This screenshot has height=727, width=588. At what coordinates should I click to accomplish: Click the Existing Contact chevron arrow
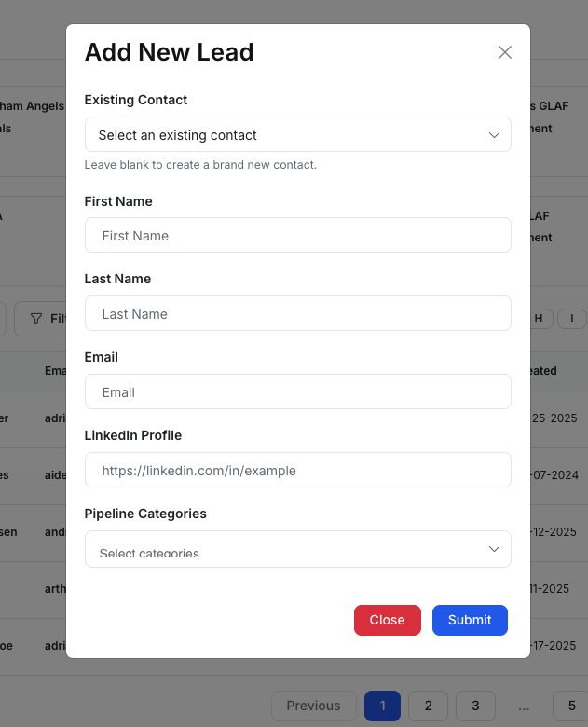(495, 135)
